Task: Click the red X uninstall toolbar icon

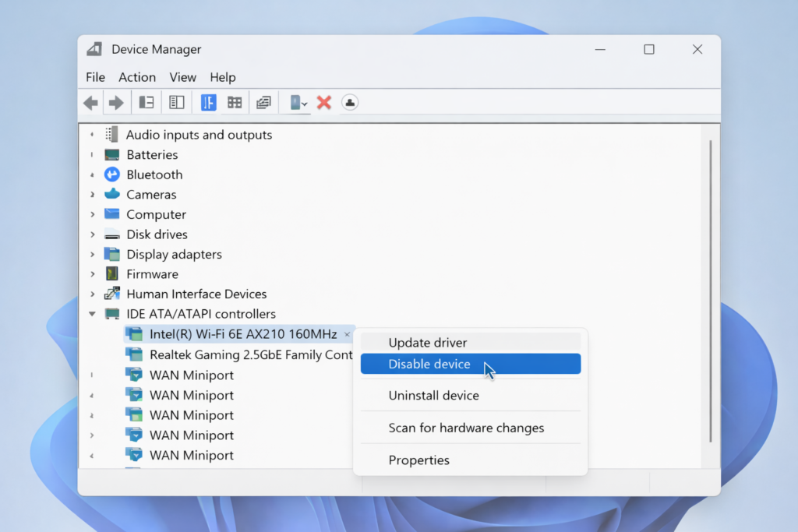Action: (324, 103)
